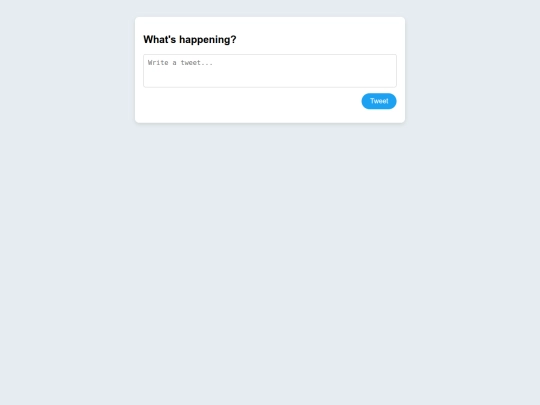Click the white card area below the Tweet button
The image size is (540, 405).
(379, 116)
